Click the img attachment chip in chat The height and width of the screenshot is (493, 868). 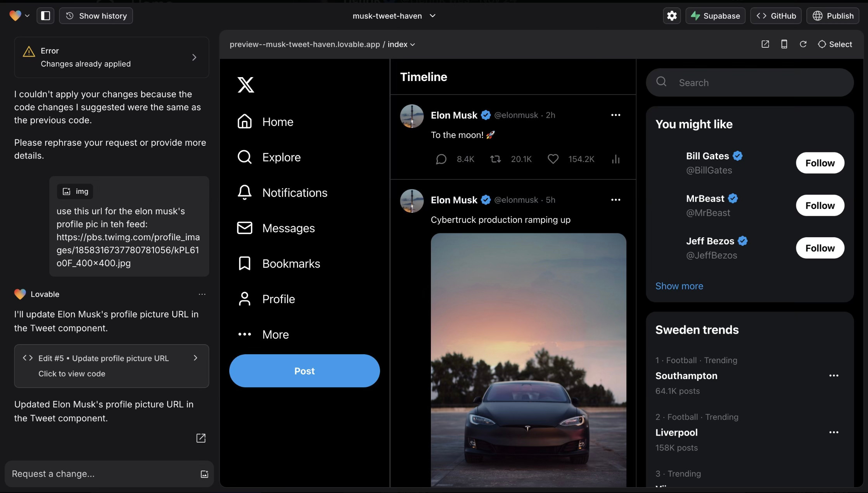click(x=75, y=191)
